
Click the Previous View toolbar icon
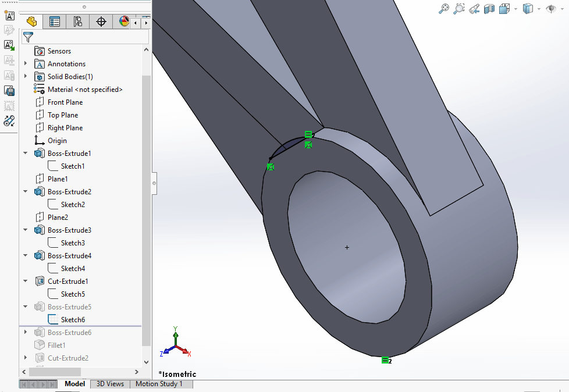tap(474, 8)
